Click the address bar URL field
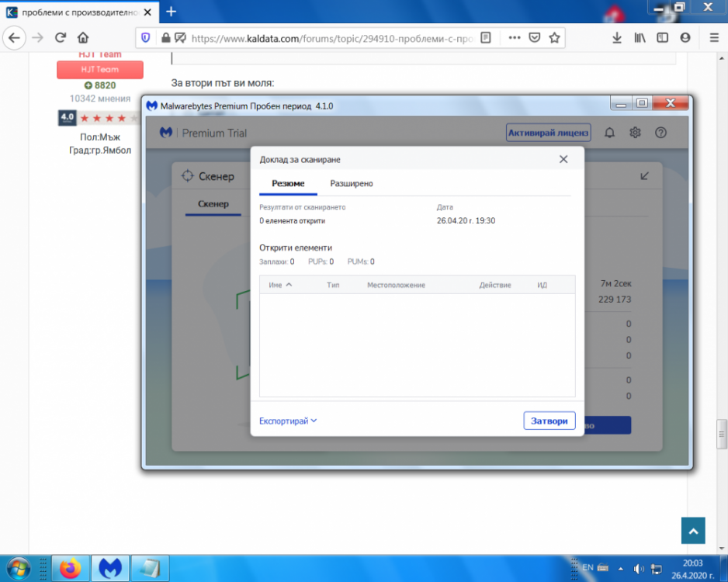728x582 pixels. pos(332,38)
